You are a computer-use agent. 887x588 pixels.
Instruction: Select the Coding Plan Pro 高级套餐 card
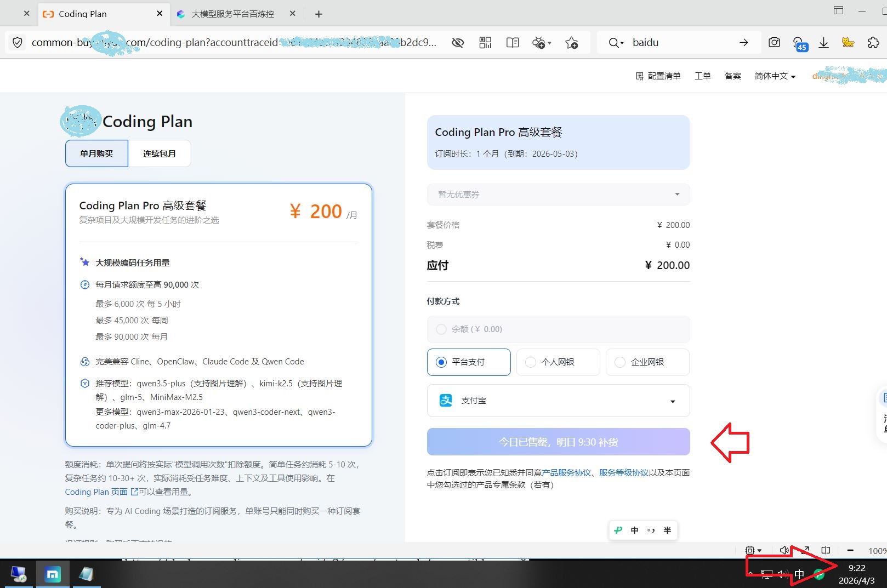pyautogui.click(x=219, y=315)
